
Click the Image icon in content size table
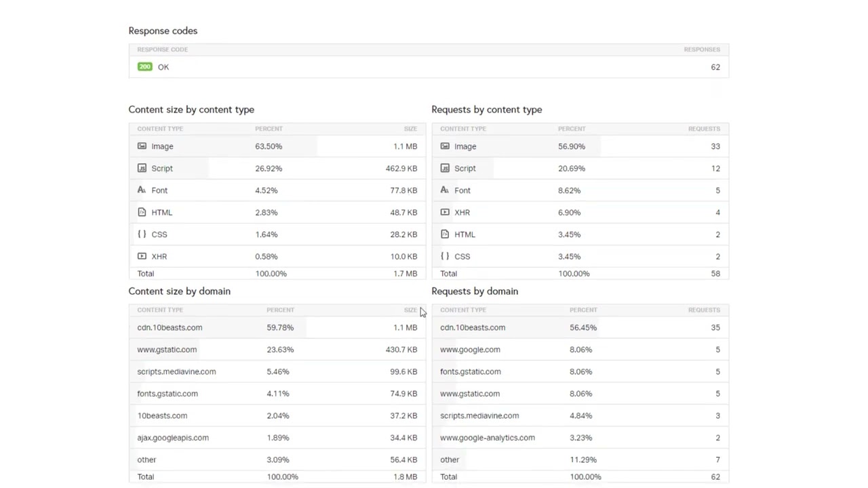[x=142, y=146]
